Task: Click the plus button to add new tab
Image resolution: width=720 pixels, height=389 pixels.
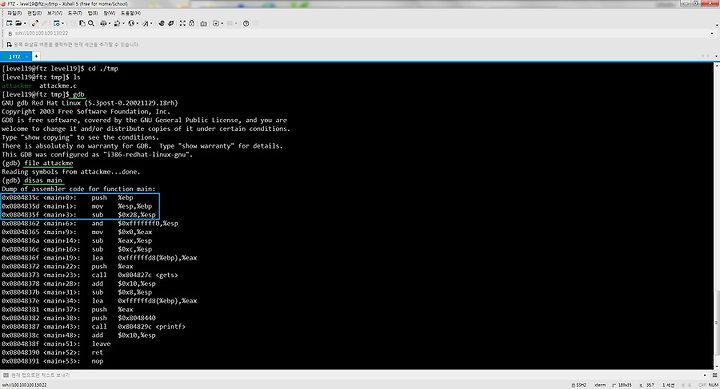Action: coord(36,56)
